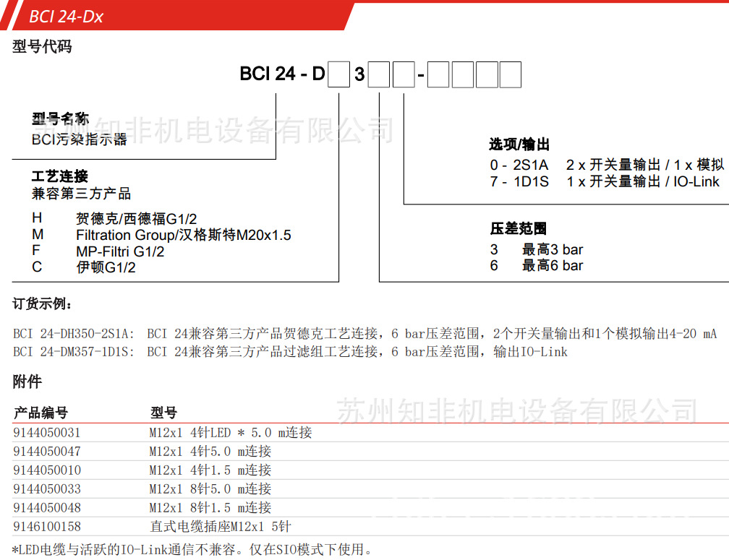The height and width of the screenshot is (560, 729).
Task: Click the 贺德克/西德福G1/2 option
Action: [136, 219]
